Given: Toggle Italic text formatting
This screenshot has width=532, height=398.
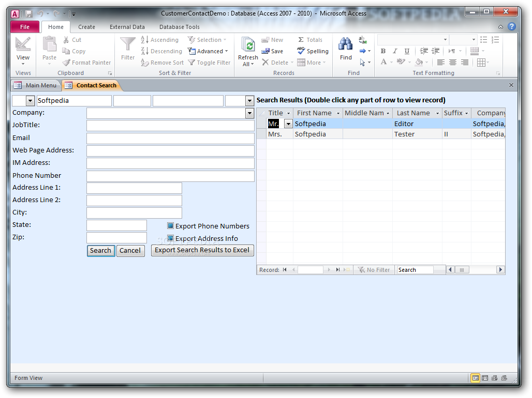Looking at the screenshot, I should [x=395, y=51].
